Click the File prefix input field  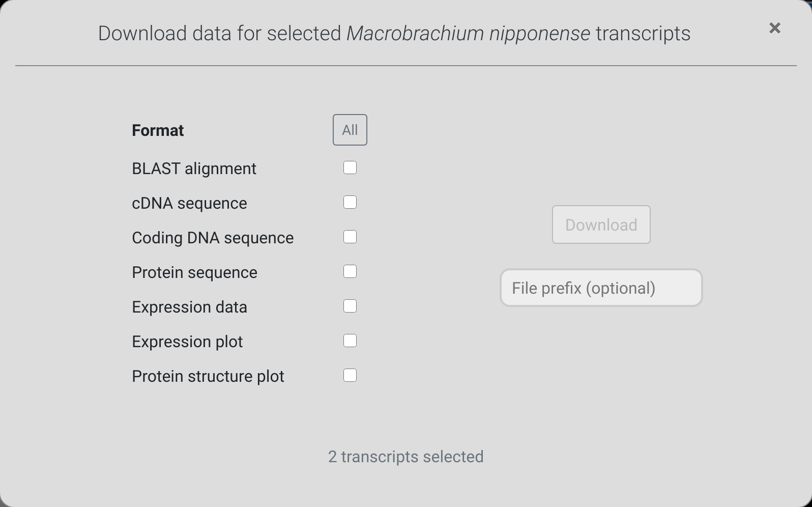pos(601,288)
